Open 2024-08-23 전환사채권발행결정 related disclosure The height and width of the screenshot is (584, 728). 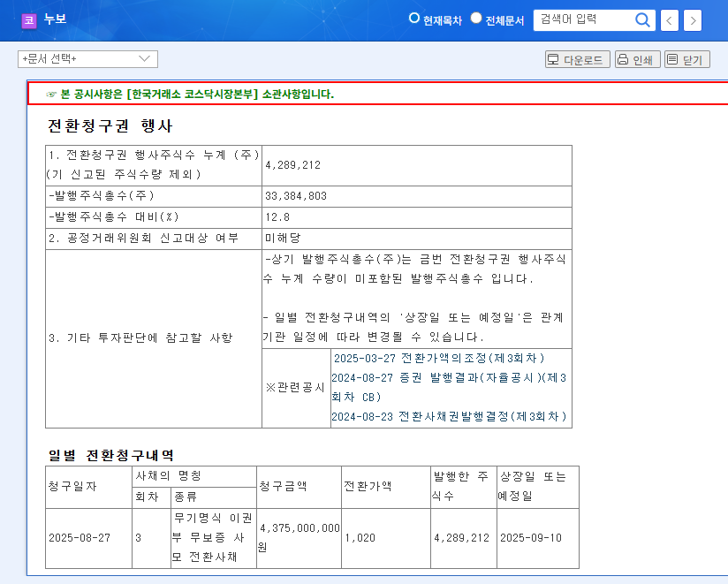pos(449,416)
